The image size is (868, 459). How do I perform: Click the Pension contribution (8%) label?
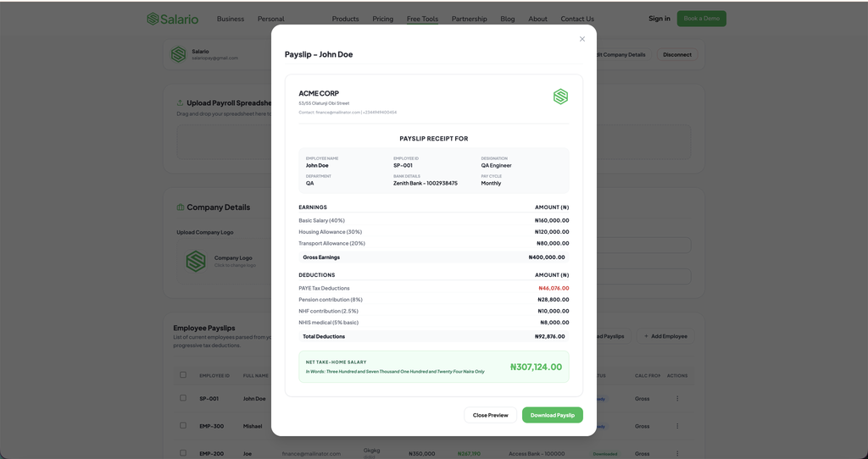[331, 300]
